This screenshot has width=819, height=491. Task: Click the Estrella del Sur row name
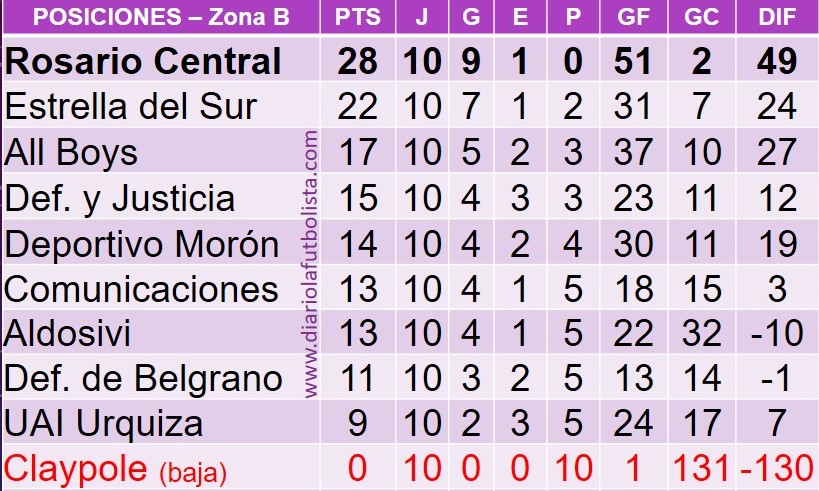[131, 106]
